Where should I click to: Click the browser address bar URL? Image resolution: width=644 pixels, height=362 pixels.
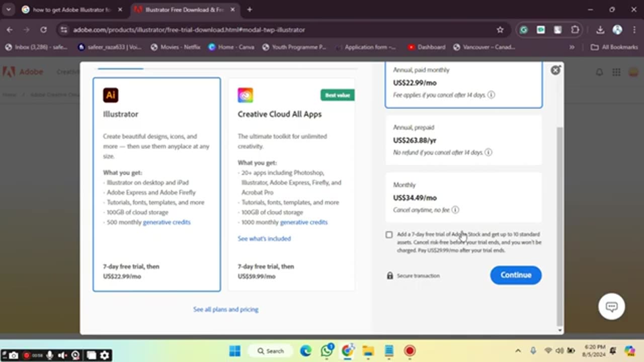tap(189, 30)
